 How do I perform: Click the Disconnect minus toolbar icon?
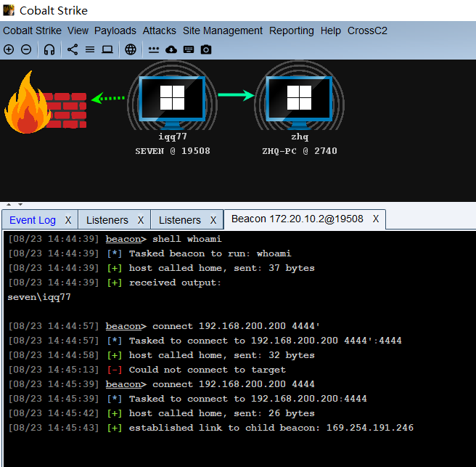pyautogui.click(x=26, y=49)
